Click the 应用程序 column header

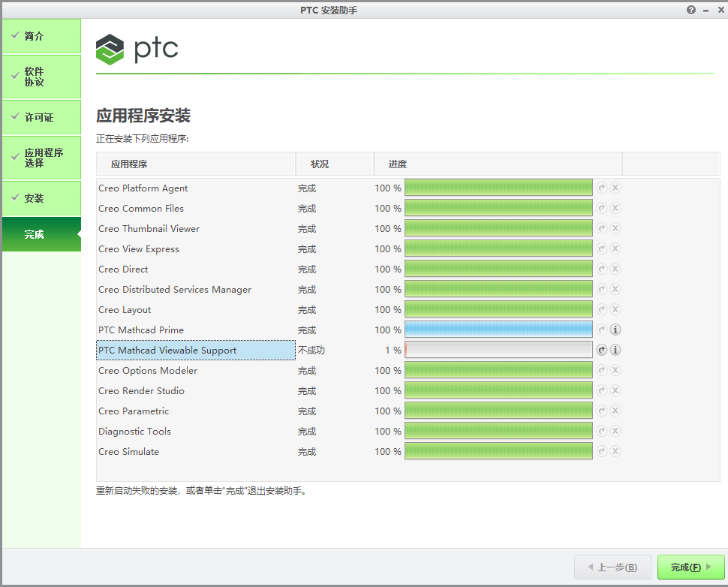[195, 164]
